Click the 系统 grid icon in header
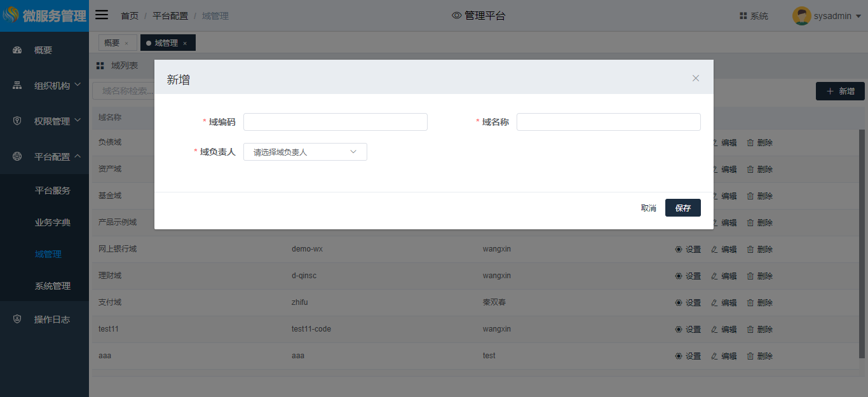868x397 pixels. coord(743,16)
